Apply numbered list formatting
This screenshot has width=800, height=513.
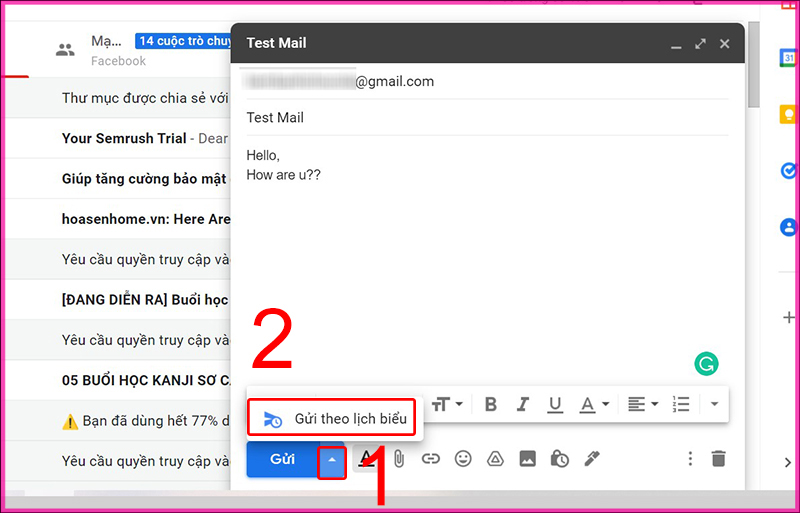click(x=681, y=405)
